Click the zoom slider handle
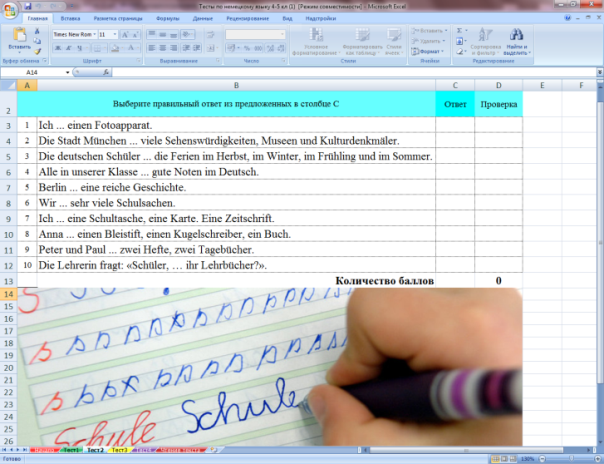This screenshot has width=604, height=464. pos(571,459)
